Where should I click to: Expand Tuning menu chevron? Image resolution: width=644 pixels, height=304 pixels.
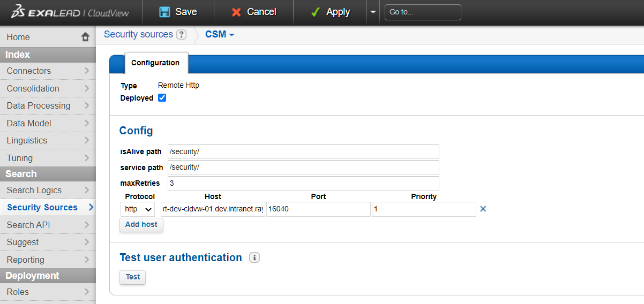pyautogui.click(x=87, y=158)
